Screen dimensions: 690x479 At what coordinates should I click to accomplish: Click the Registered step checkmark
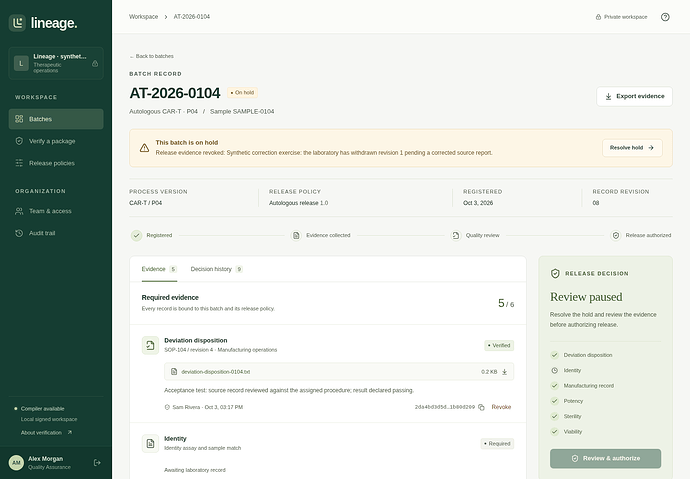(136, 236)
